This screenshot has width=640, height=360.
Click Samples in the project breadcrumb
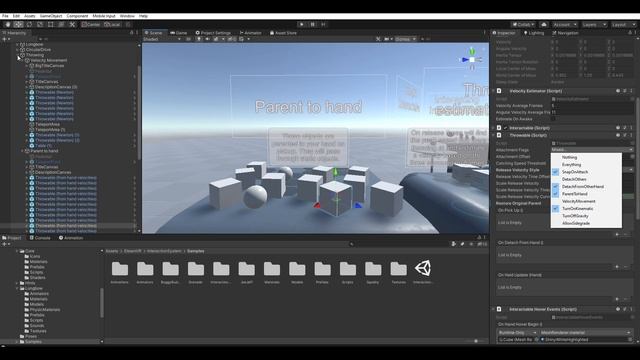pyautogui.click(x=196, y=251)
